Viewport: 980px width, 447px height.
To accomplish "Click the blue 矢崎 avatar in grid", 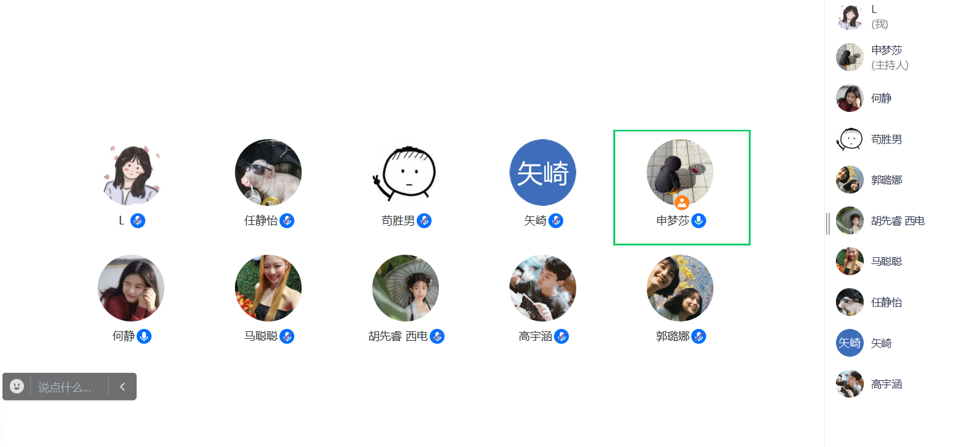I will 543,172.
